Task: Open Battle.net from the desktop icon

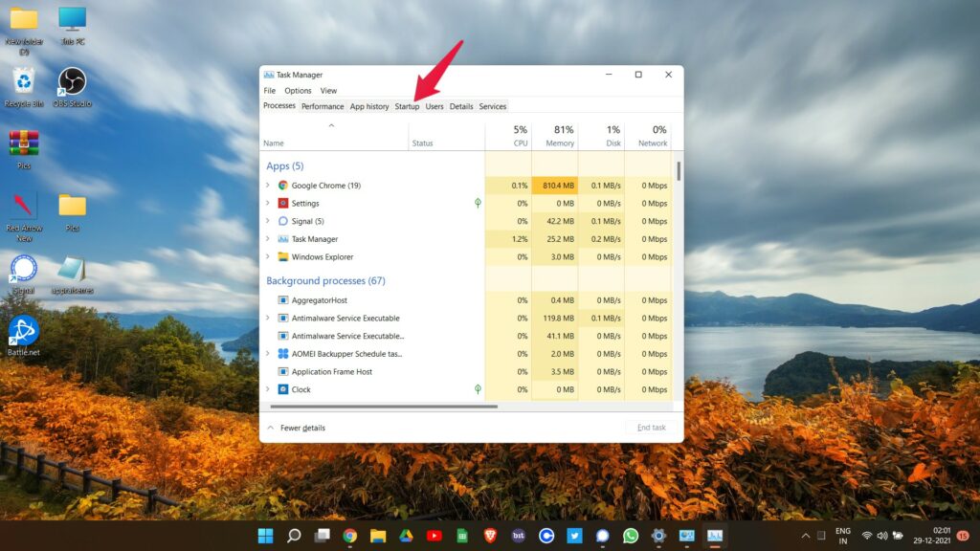Action: [22, 332]
